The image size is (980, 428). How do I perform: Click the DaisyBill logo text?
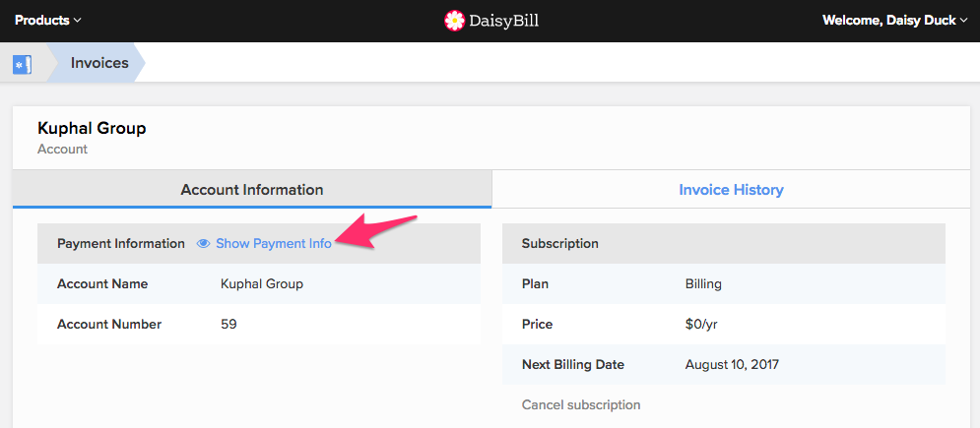point(503,21)
